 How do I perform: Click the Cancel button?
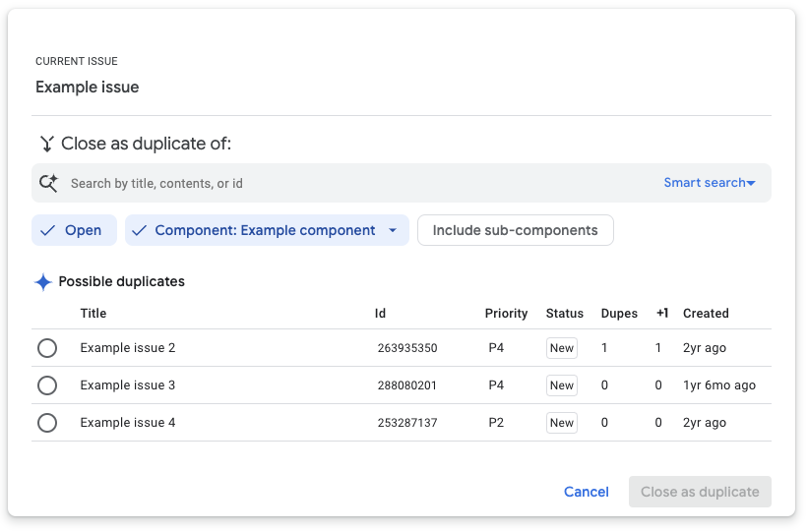[586, 492]
